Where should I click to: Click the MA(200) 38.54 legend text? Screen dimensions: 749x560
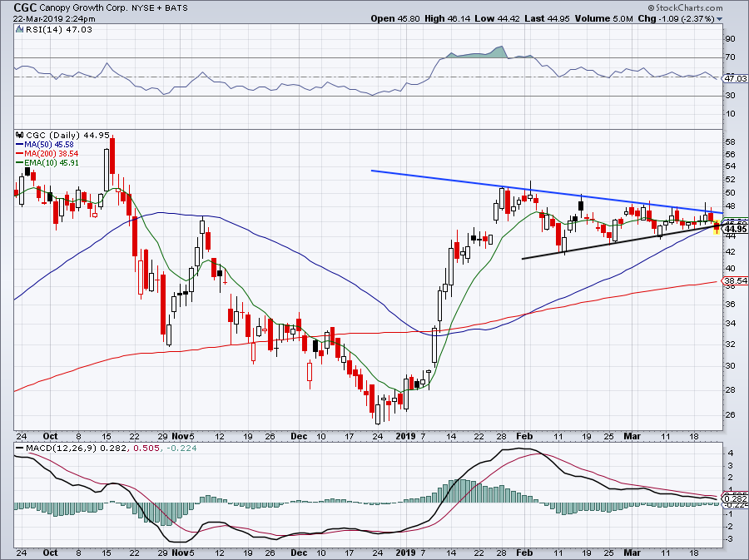pyautogui.click(x=51, y=154)
